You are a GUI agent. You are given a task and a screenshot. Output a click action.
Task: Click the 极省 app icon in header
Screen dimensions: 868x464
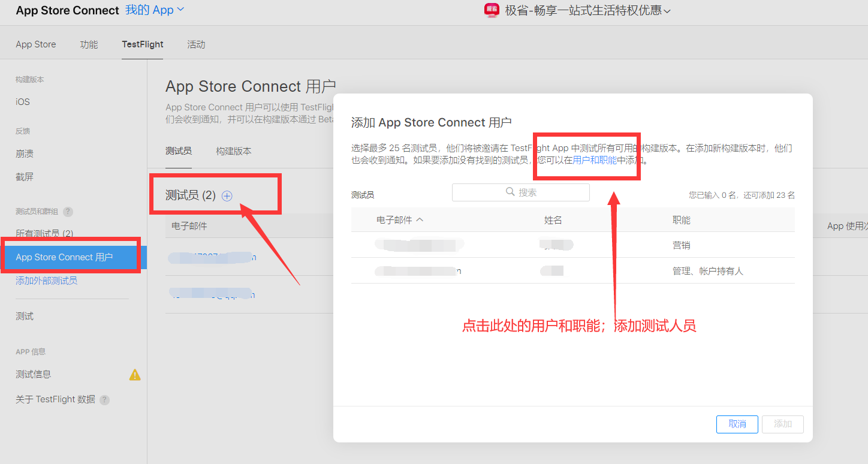click(492, 10)
